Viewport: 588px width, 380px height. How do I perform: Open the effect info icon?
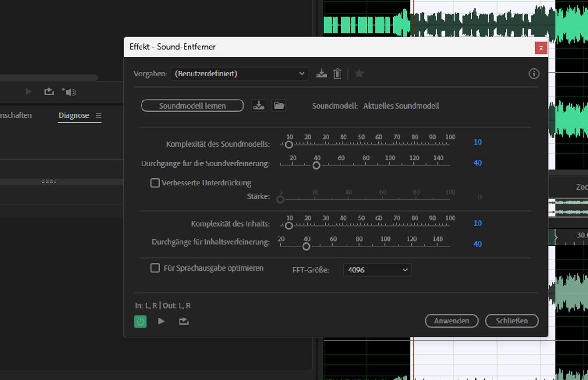click(x=533, y=73)
